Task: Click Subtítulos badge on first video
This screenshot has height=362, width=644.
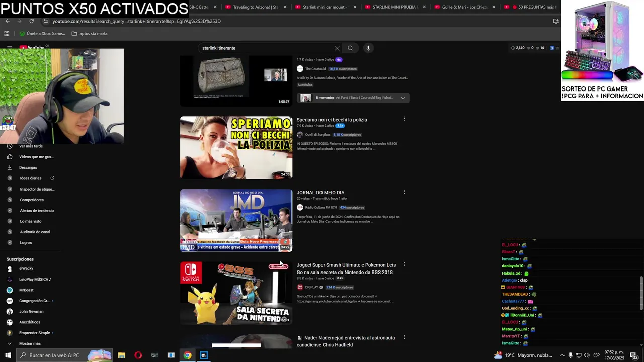Action: (305, 85)
